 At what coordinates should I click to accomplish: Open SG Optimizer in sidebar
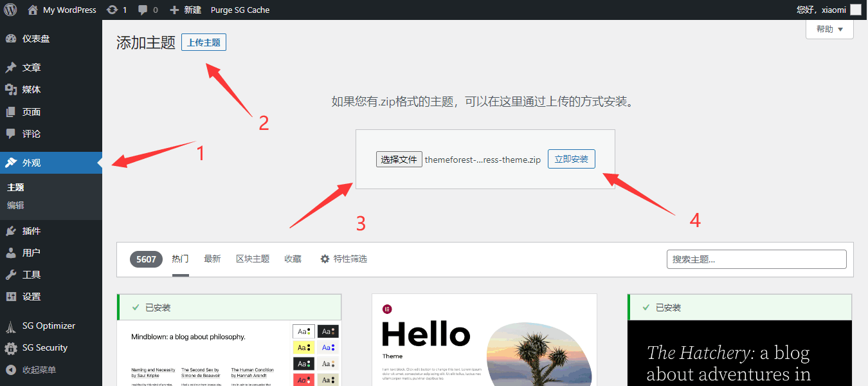click(x=48, y=326)
